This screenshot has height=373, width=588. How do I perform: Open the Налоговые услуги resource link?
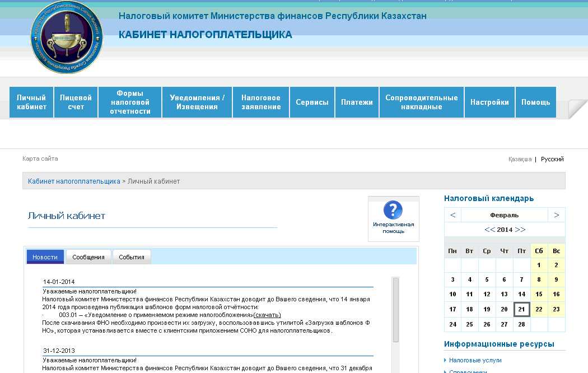tap(475, 360)
